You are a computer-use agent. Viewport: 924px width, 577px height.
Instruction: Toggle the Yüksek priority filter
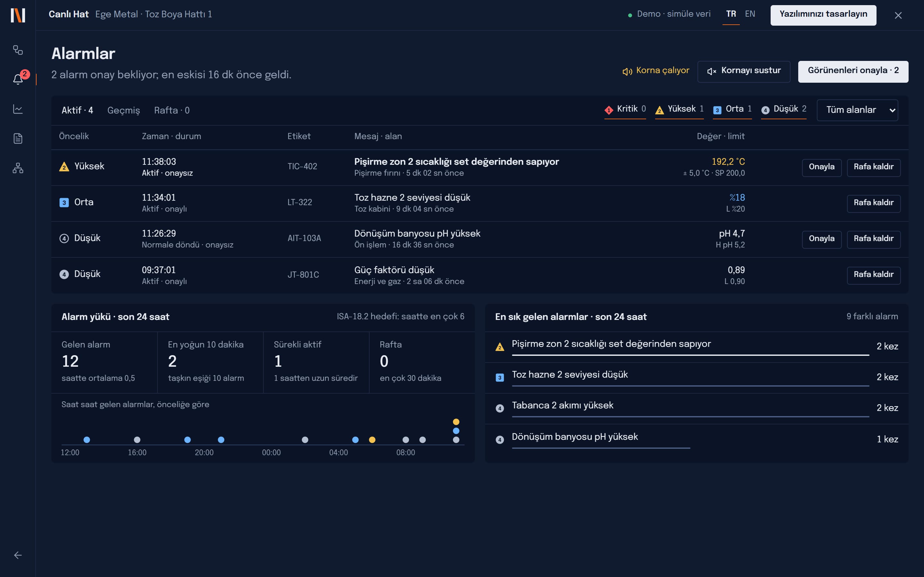(x=679, y=110)
